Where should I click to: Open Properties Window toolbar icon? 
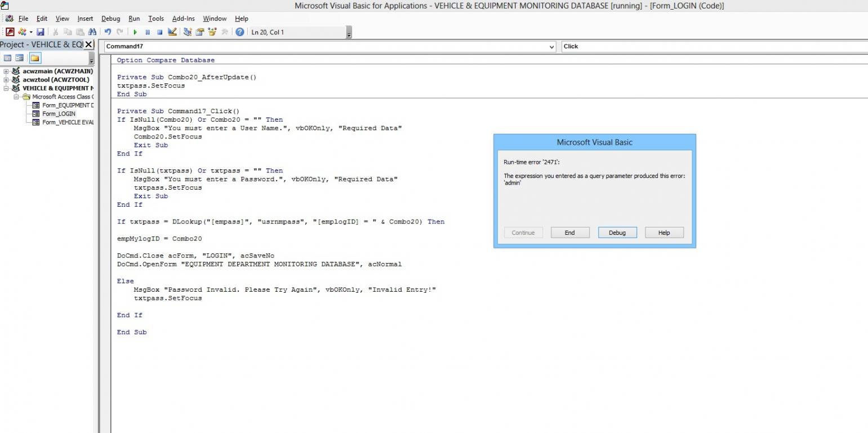200,32
